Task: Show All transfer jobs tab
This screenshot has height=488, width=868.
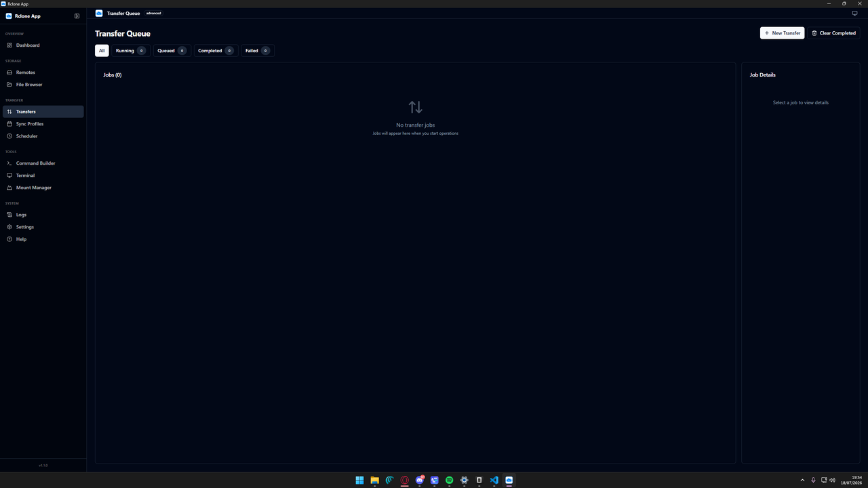Action: coord(102,51)
